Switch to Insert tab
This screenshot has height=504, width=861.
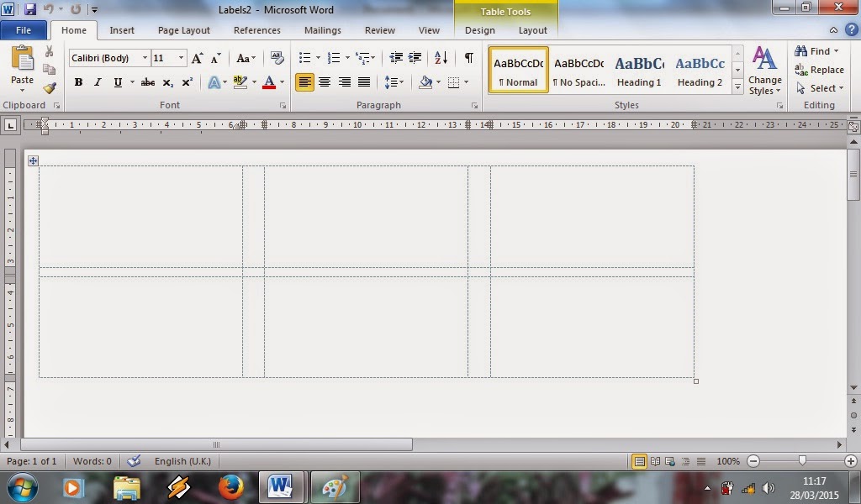coord(122,30)
